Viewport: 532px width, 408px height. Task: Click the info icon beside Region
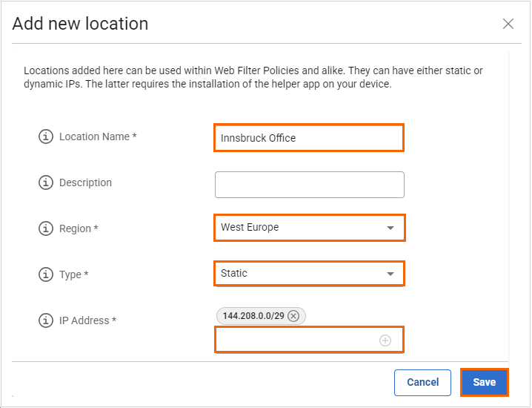click(x=47, y=228)
